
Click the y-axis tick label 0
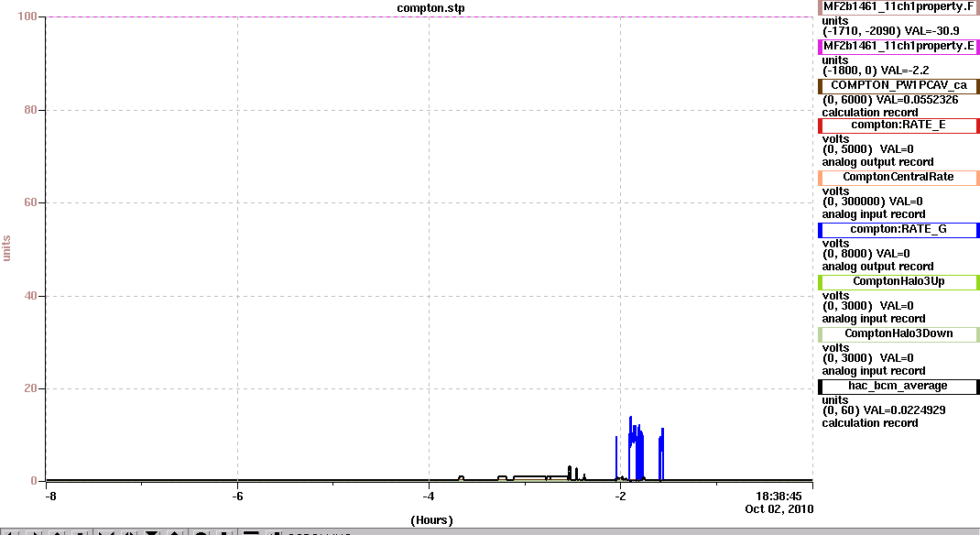click(x=34, y=481)
